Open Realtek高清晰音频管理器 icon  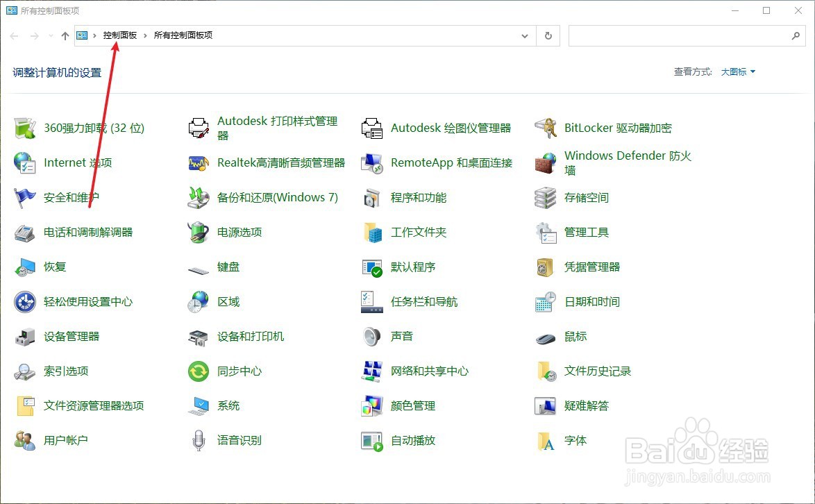(199, 162)
